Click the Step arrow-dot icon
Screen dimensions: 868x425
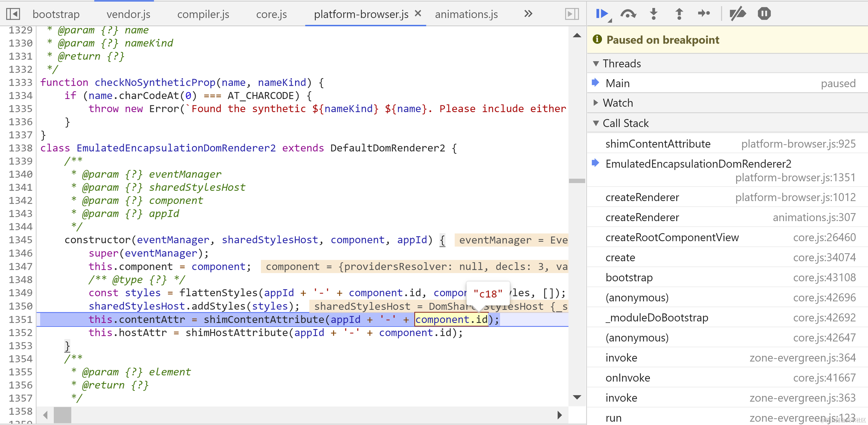[704, 14]
